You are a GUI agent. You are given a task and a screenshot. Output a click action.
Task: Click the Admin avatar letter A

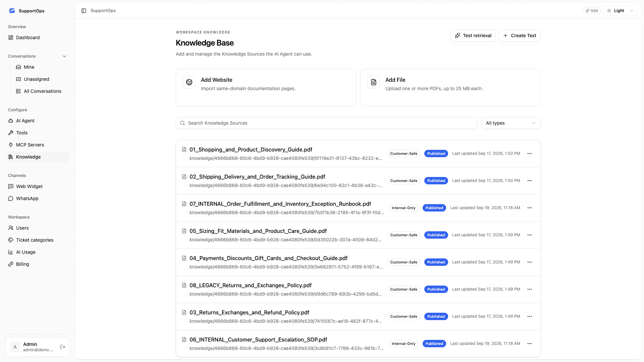tap(15, 347)
